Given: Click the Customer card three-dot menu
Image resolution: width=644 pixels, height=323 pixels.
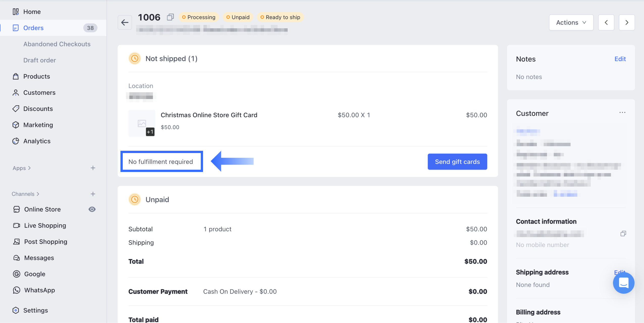Looking at the screenshot, I should (x=622, y=113).
